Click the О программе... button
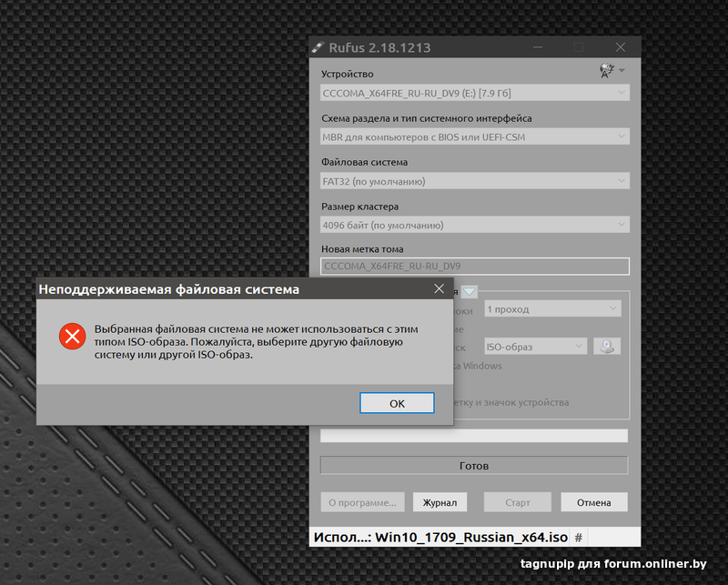This screenshot has height=585, width=728. pos(362,502)
